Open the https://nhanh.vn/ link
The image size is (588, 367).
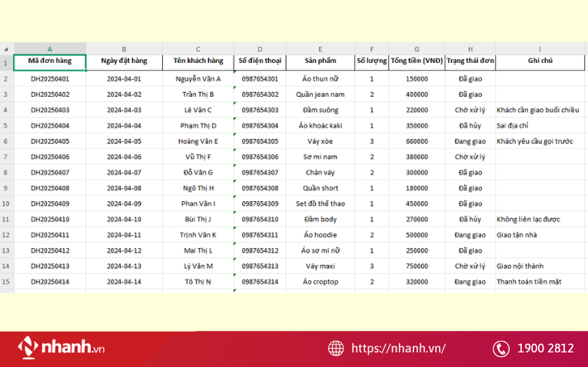point(399,349)
